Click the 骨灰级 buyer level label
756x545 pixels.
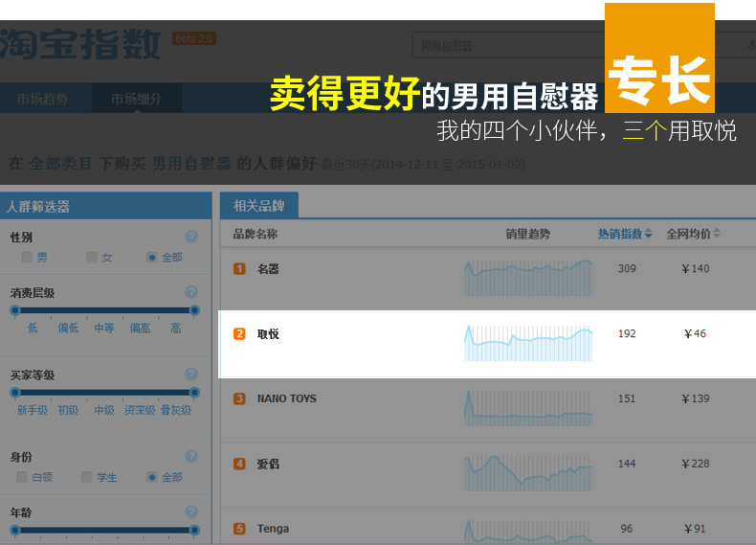(x=176, y=410)
